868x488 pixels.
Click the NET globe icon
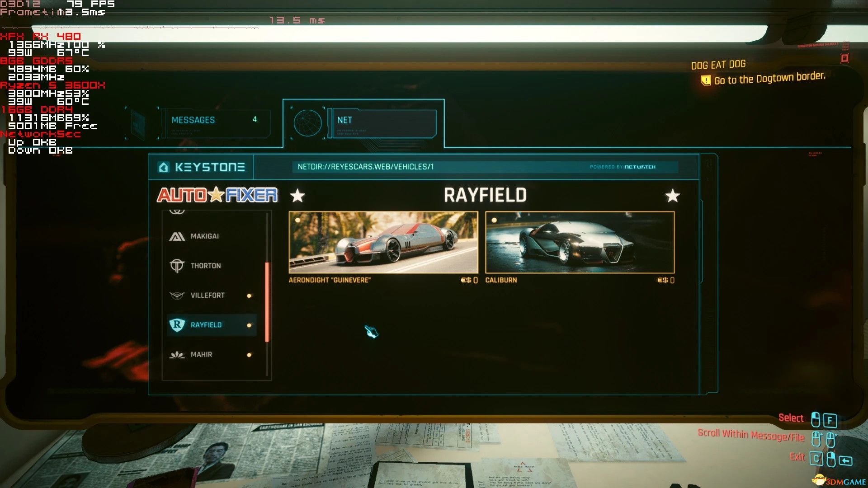point(307,122)
